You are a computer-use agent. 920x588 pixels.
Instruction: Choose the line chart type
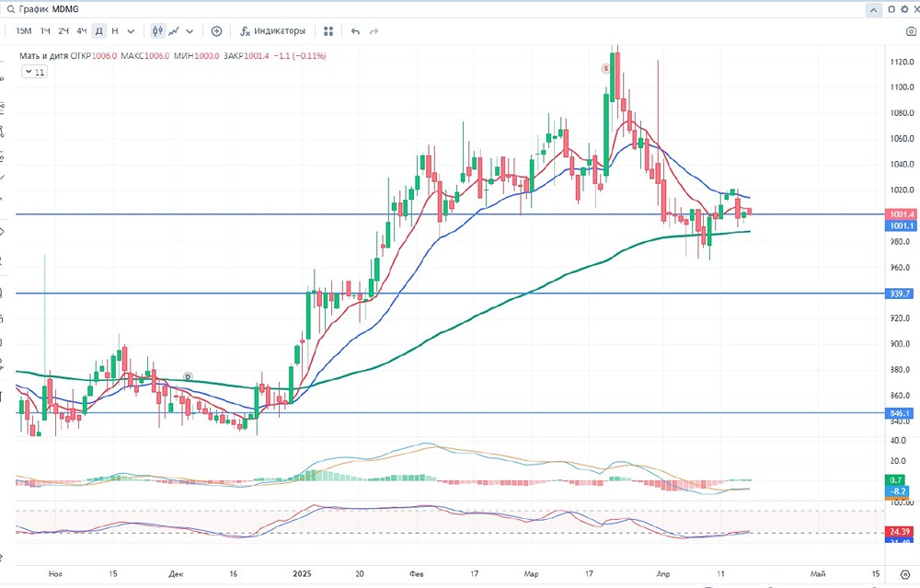[174, 31]
